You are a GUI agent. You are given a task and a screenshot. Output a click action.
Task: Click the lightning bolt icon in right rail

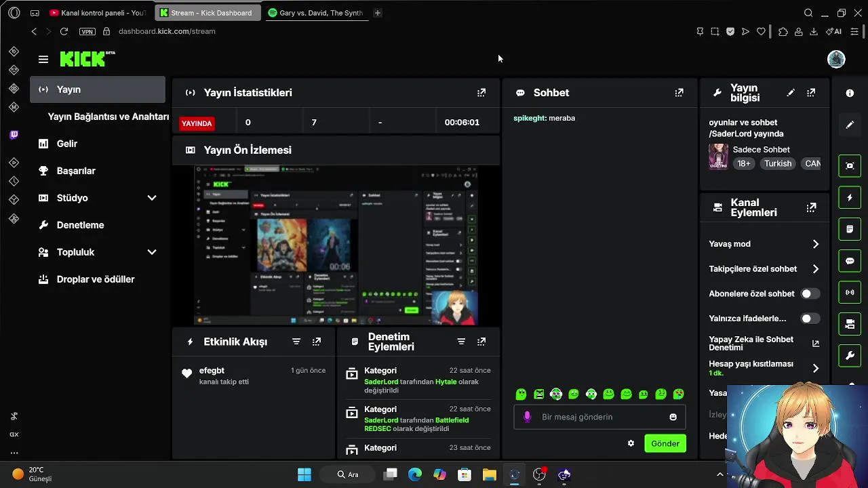pyautogui.click(x=850, y=198)
